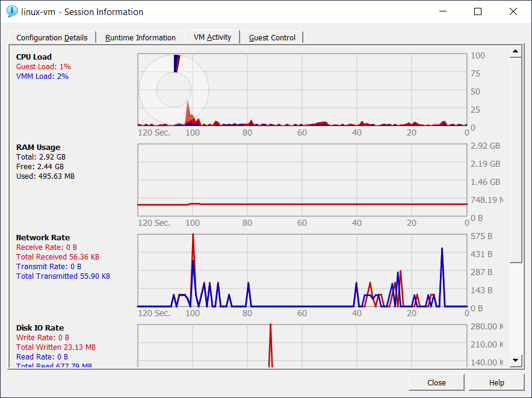Click the Help button
The width and height of the screenshot is (532, 398).
pyautogui.click(x=496, y=382)
